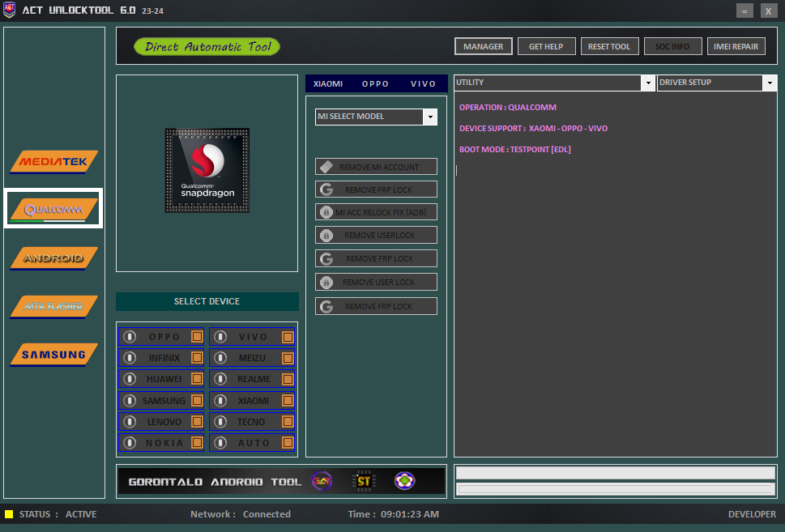
Task: Tick the orange checkbox for REALME
Action: [x=288, y=379]
